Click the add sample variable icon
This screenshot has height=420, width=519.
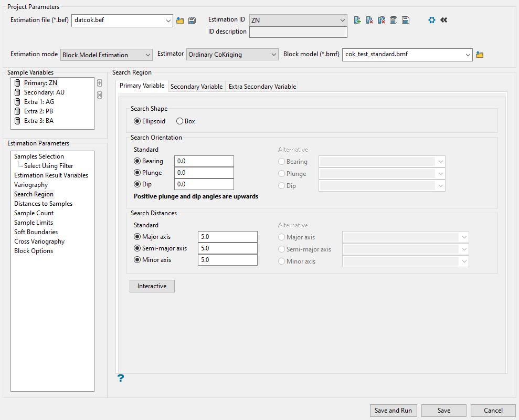(x=100, y=83)
